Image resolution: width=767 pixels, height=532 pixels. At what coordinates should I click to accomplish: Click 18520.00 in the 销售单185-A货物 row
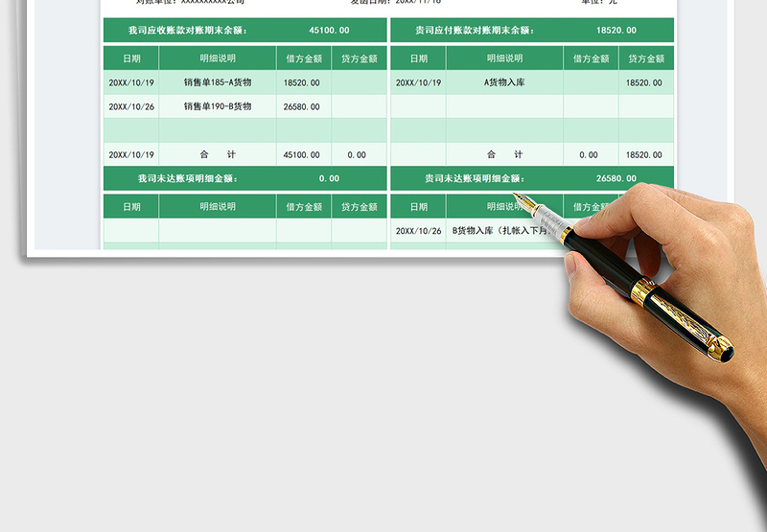coord(301,82)
